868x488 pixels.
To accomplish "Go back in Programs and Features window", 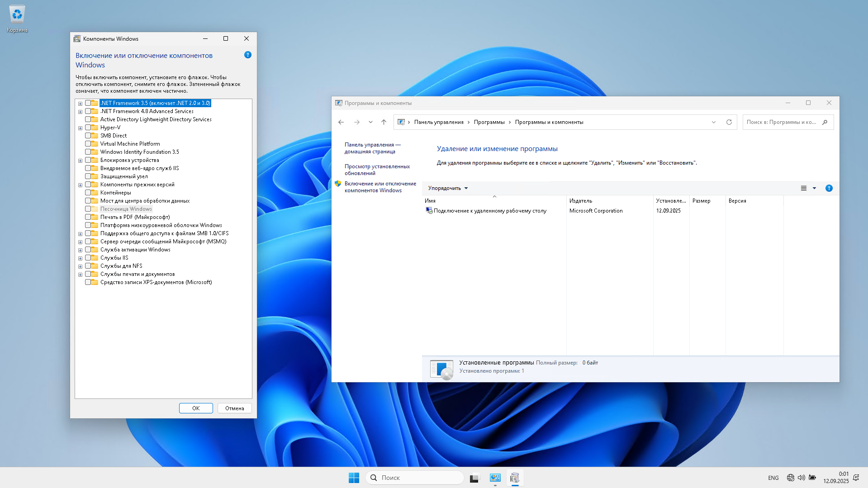I will click(x=341, y=122).
